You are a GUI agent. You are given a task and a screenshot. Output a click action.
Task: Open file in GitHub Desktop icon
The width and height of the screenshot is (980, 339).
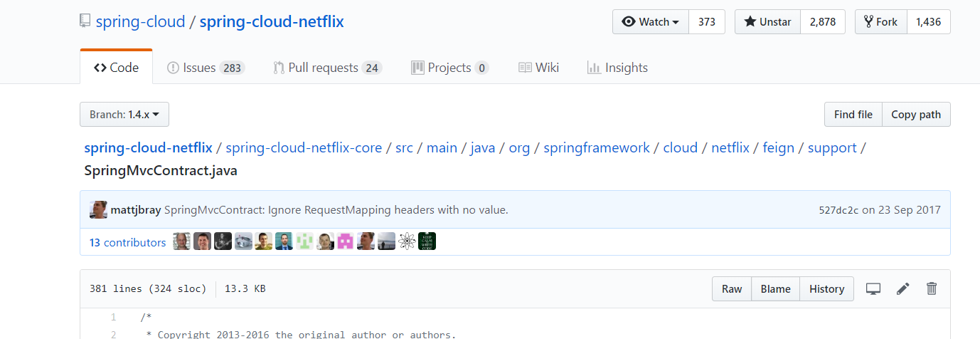coord(873,289)
